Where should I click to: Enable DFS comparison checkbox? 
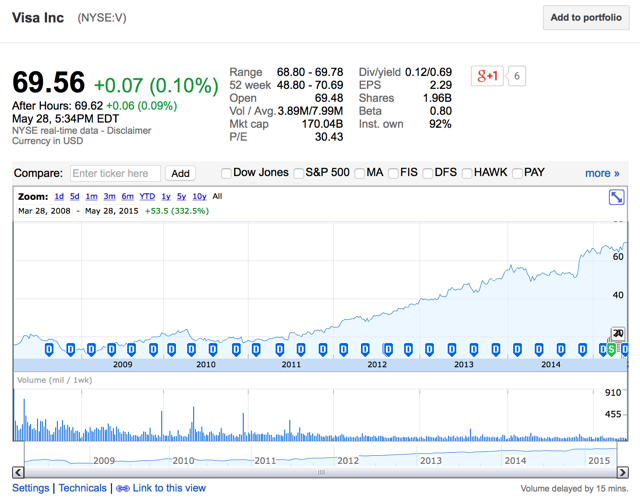428,173
